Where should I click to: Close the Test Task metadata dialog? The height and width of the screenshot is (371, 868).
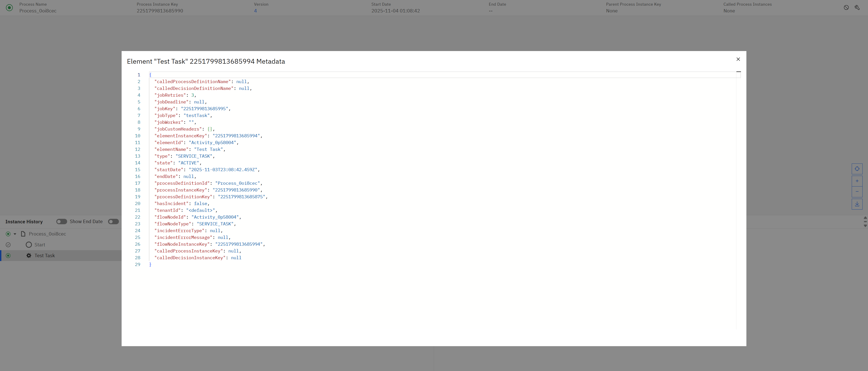(738, 59)
